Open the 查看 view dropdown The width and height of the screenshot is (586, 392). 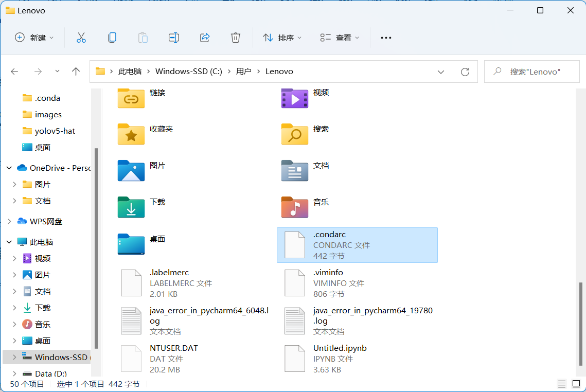pos(340,38)
